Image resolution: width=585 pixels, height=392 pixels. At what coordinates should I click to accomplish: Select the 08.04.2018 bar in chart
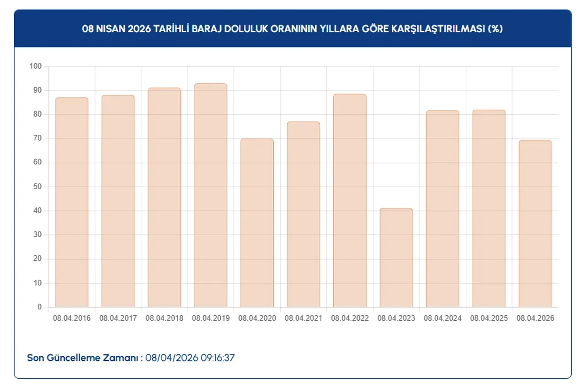(x=165, y=197)
